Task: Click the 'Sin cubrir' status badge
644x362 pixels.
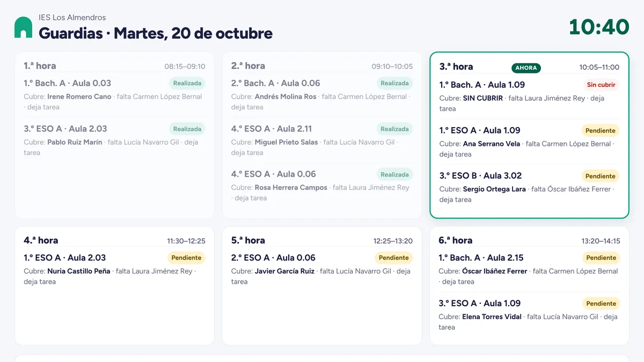Action: pyautogui.click(x=601, y=85)
